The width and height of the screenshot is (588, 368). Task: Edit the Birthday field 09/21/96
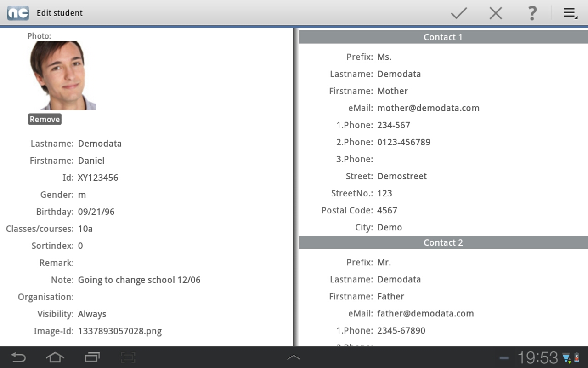point(96,212)
